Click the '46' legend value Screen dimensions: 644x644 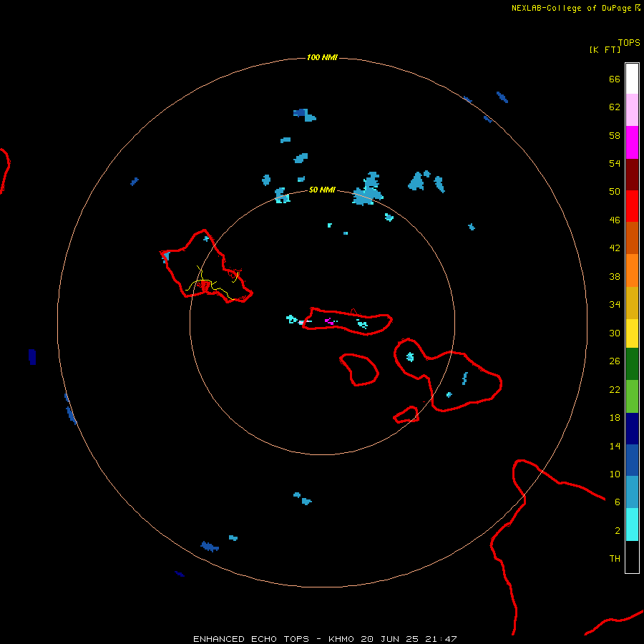(x=615, y=220)
